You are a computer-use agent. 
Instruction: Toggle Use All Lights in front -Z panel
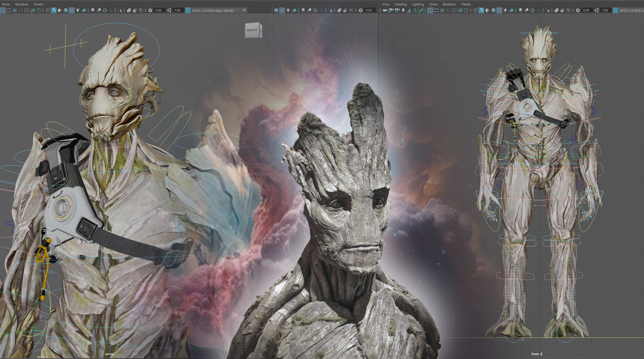[x=506, y=10]
